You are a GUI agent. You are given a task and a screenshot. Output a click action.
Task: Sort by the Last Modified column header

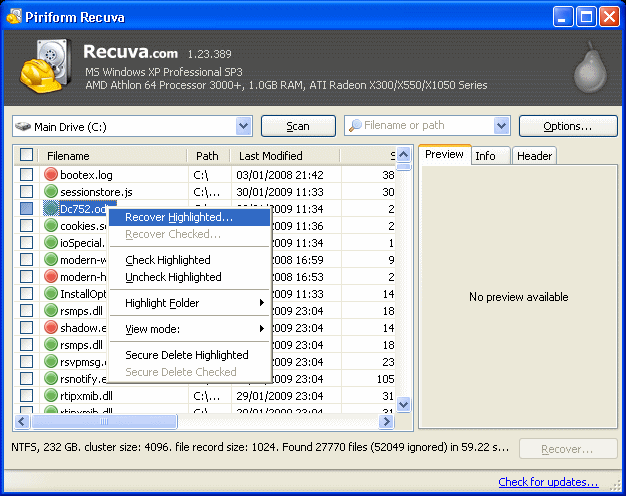[x=285, y=156]
